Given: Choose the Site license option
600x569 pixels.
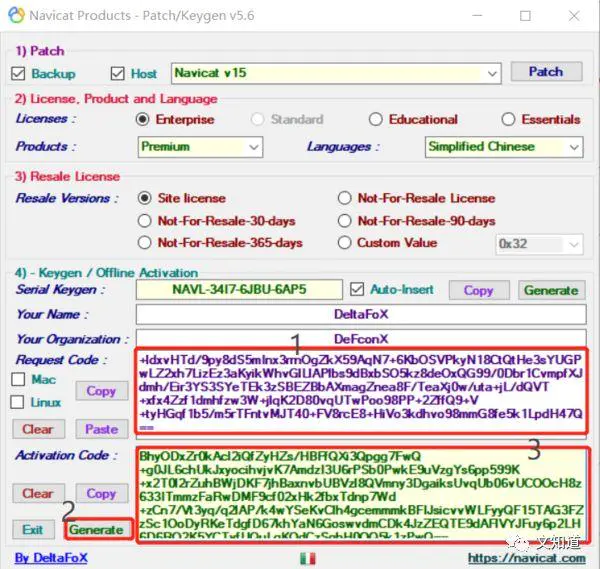Looking at the screenshot, I should tap(145, 198).
